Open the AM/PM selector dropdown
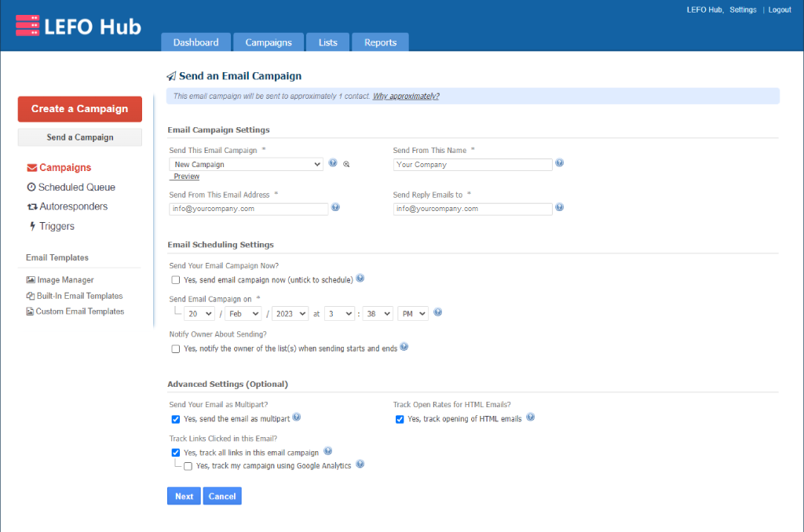The image size is (804, 532). click(x=413, y=313)
